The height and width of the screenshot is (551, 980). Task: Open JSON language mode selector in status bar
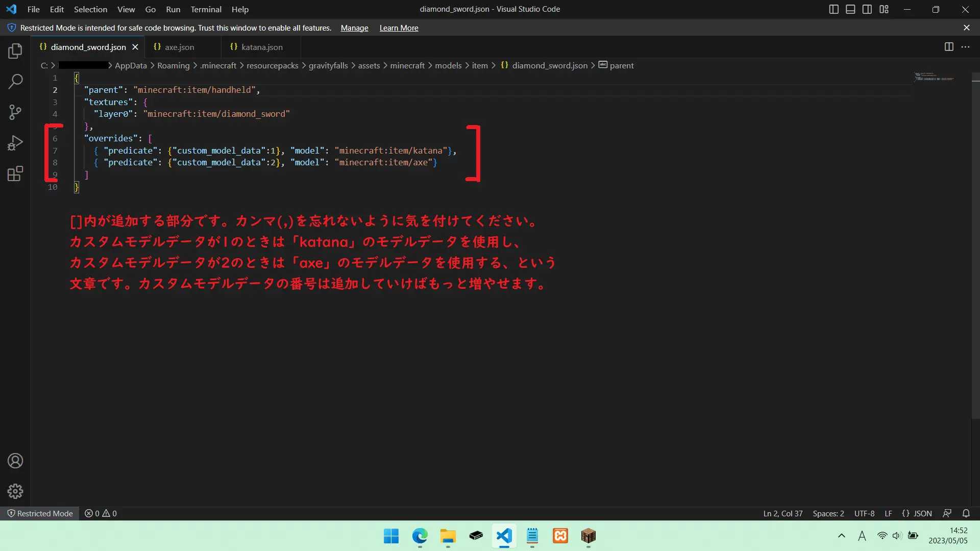click(x=917, y=513)
